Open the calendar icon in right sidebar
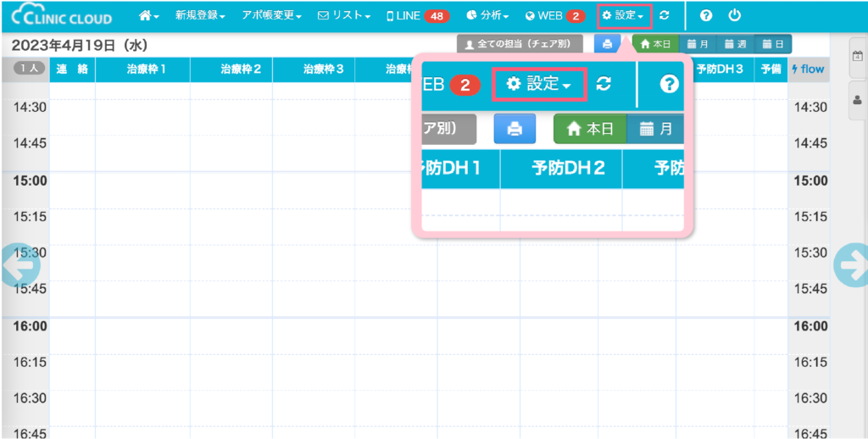 857,57
